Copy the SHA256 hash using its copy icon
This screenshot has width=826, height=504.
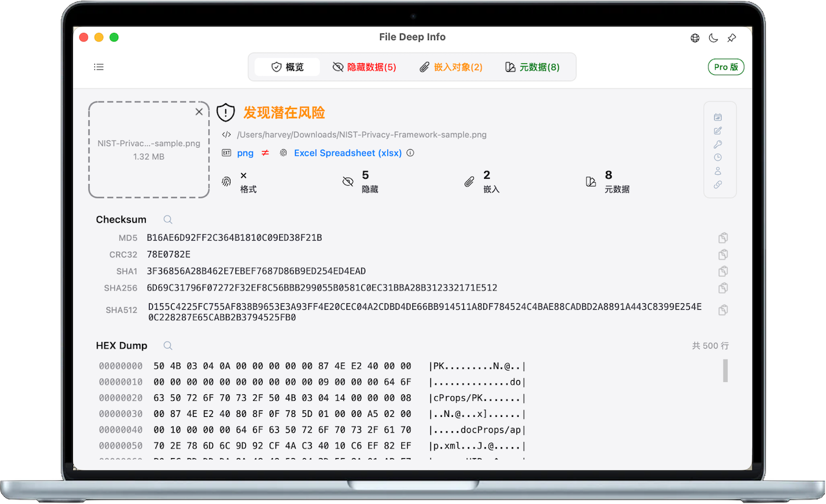723,288
